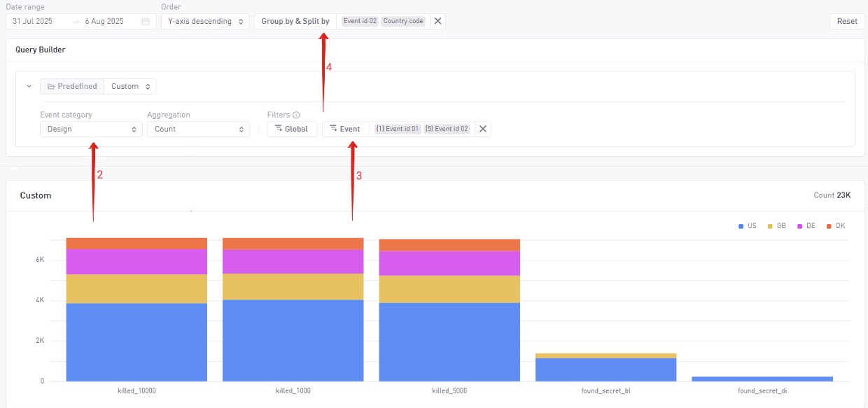Click the Reset button
The image size is (868, 408).
pos(847,22)
